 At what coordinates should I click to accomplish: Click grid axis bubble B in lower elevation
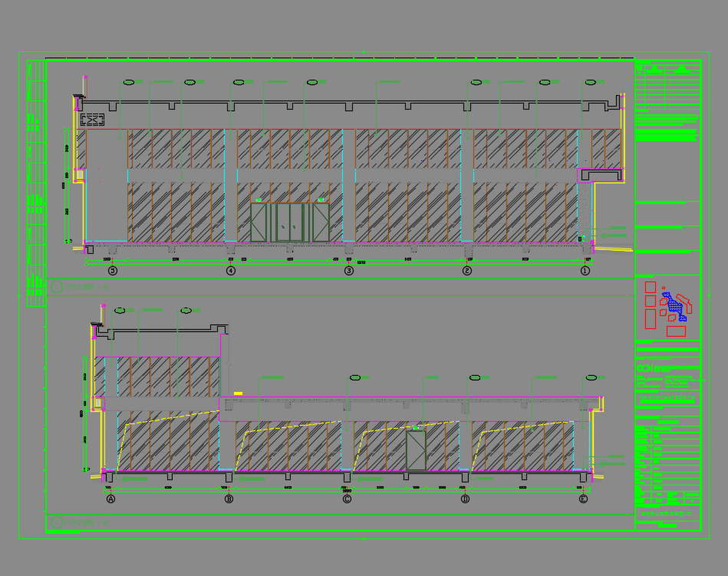(229, 499)
